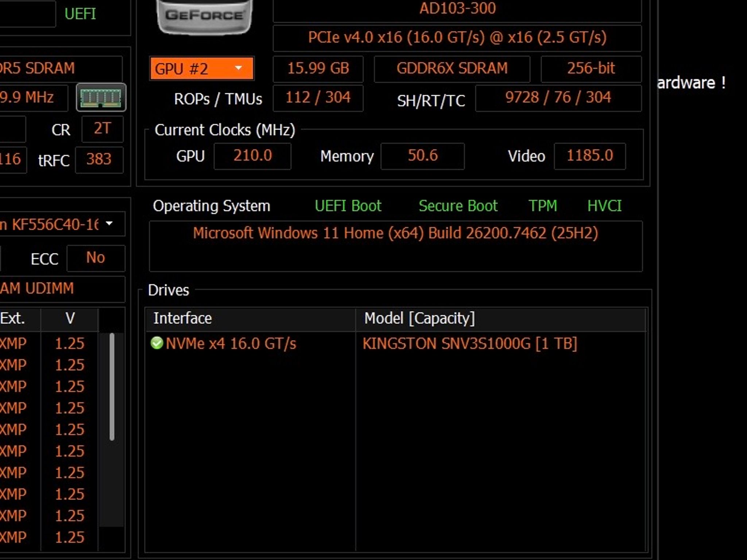Click the green UEFI label at top left
The image size is (747, 560).
point(80,14)
